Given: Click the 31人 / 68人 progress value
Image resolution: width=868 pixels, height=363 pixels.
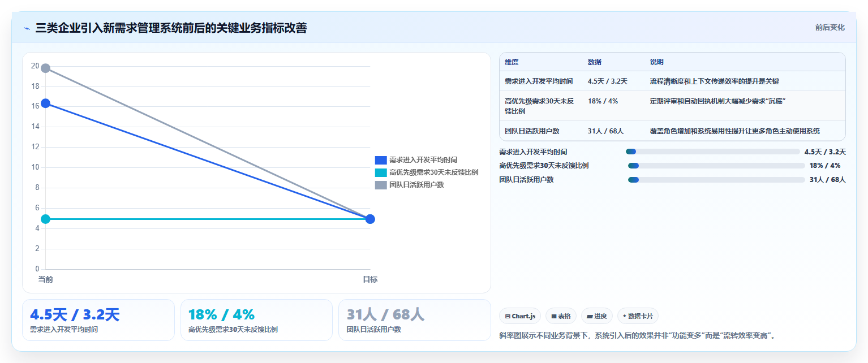Looking at the screenshot, I should pos(827,180).
